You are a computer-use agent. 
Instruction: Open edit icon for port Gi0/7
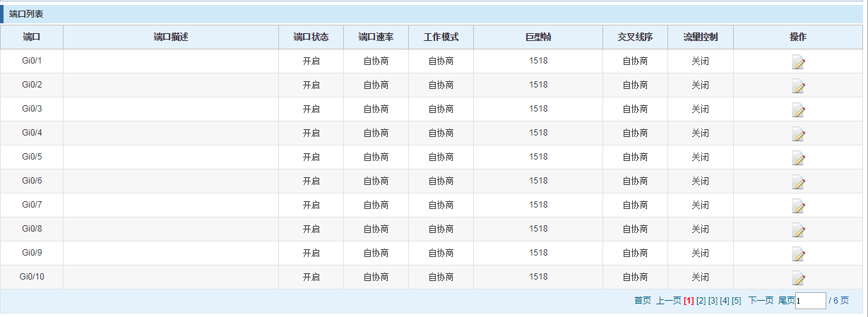point(798,206)
